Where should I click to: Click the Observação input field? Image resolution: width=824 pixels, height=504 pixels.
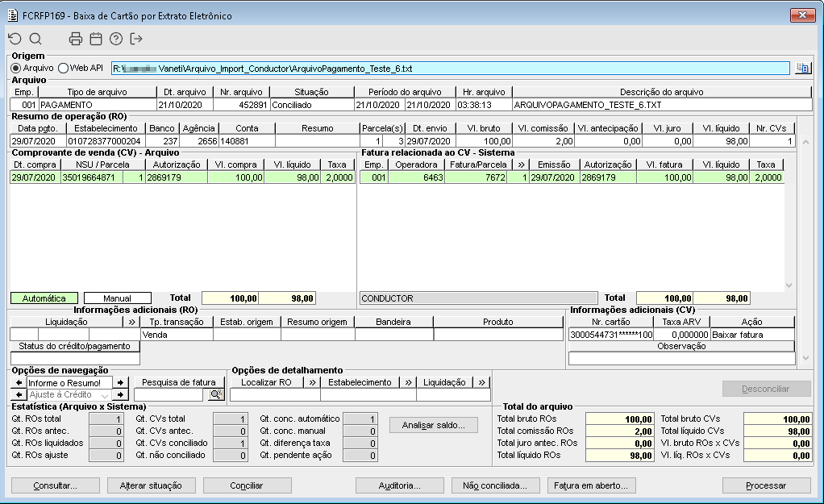681,358
